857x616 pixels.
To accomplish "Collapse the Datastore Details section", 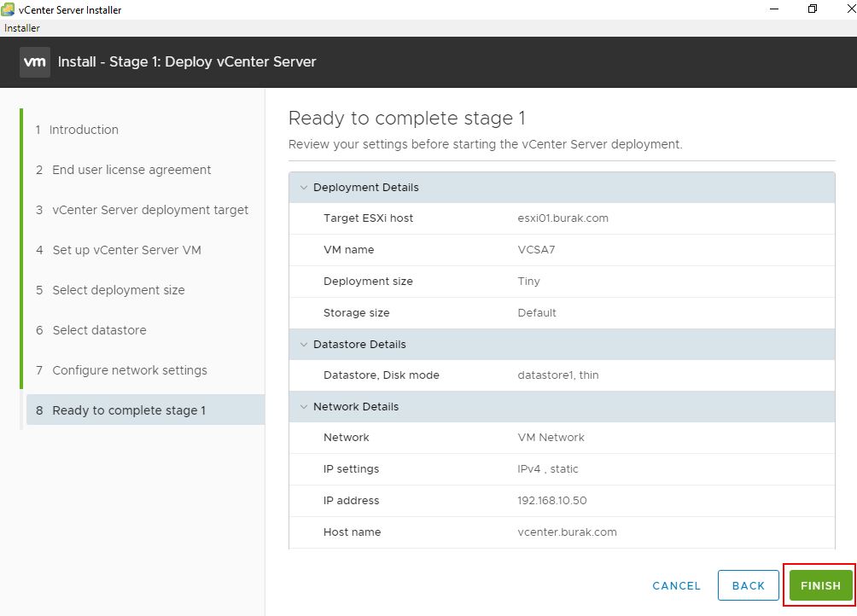I will 304,345.
